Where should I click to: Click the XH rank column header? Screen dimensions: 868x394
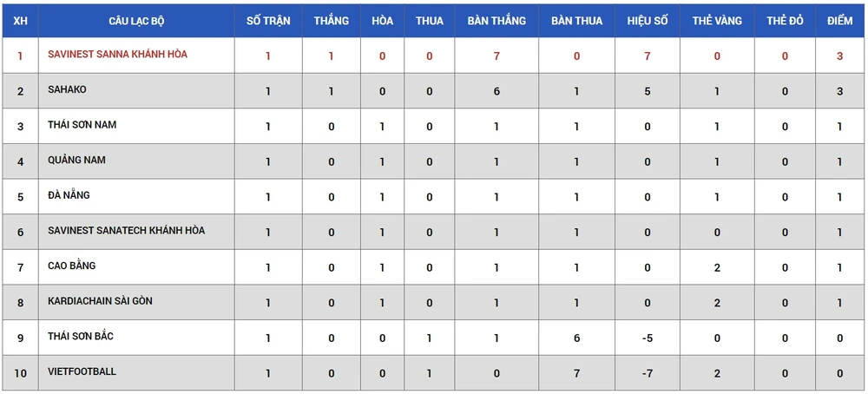click(20, 20)
